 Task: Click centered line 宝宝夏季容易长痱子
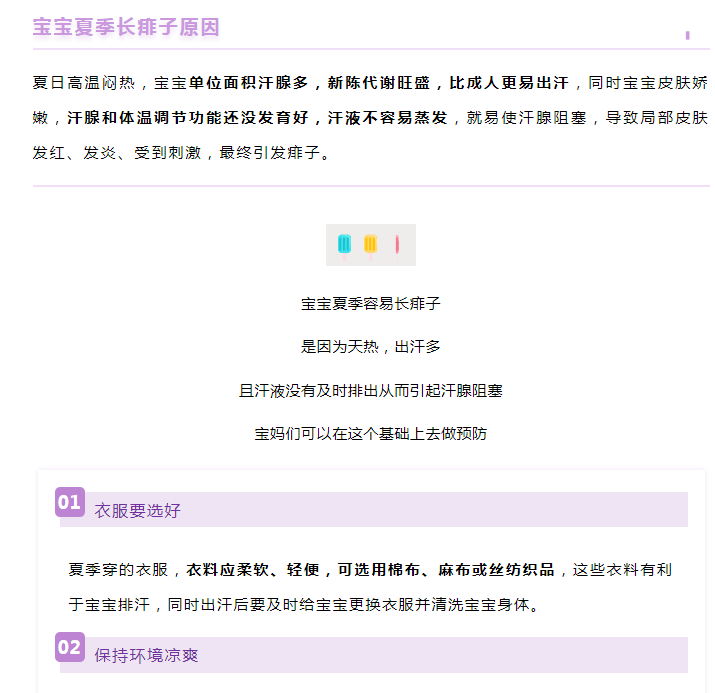click(371, 304)
